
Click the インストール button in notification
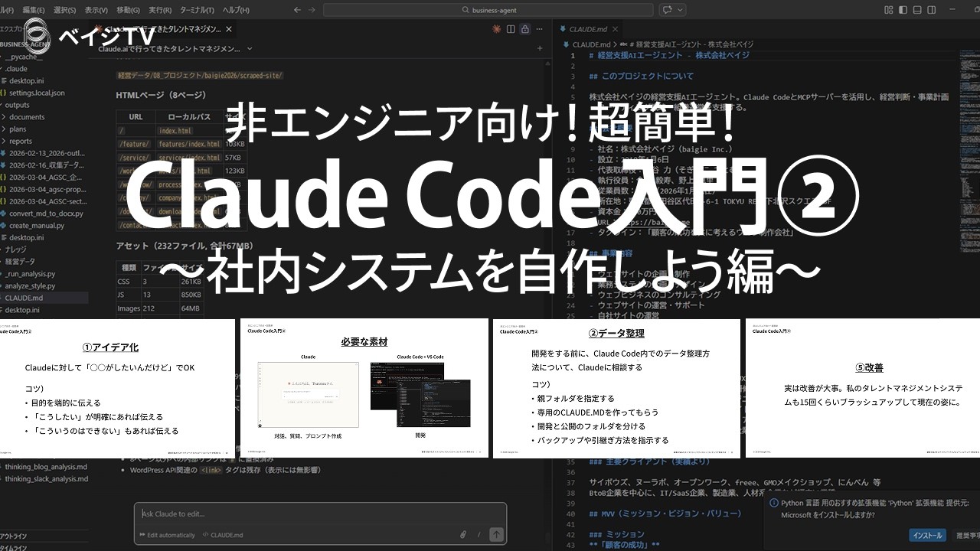pos(927,536)
